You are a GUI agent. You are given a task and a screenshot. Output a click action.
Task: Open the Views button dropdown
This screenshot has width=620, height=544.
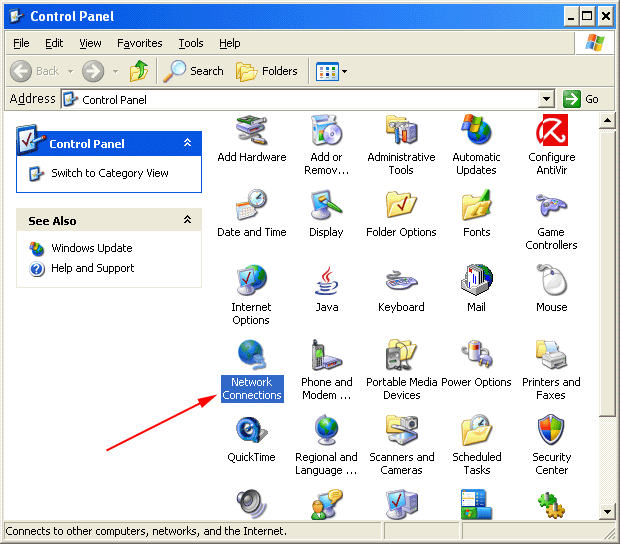tap(344, 72)
